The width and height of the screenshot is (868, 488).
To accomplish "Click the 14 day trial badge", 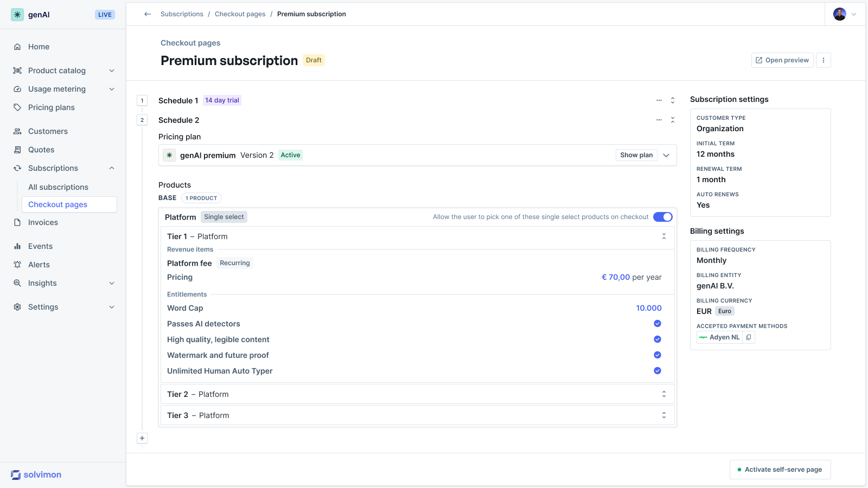I will point(222,100).
